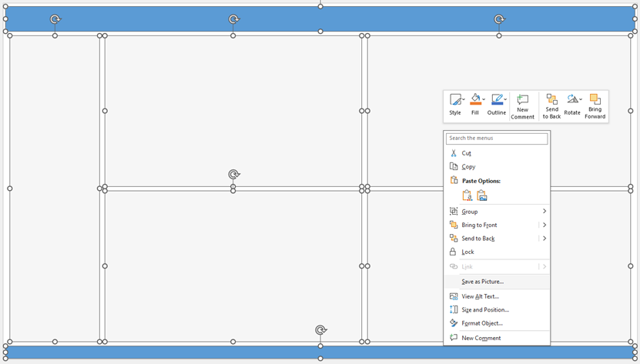
Task: Expand the Bring to Front submenu arrow
Action: click(x=545, y=225)
